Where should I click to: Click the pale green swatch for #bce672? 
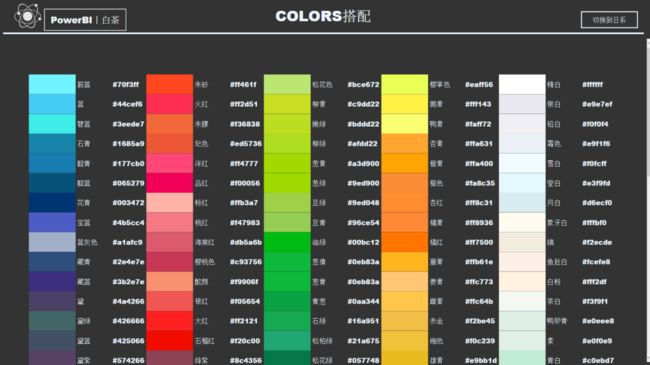287,84
